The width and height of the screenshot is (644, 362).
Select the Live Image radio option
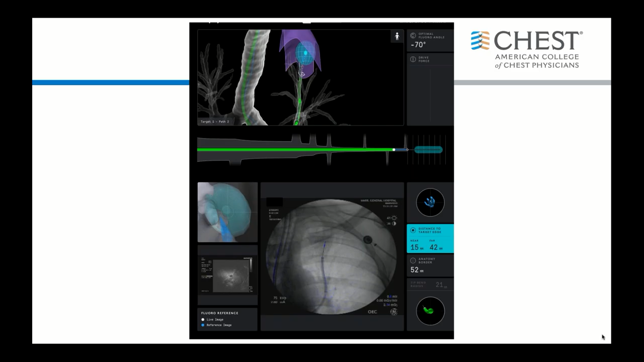point(203,320)
